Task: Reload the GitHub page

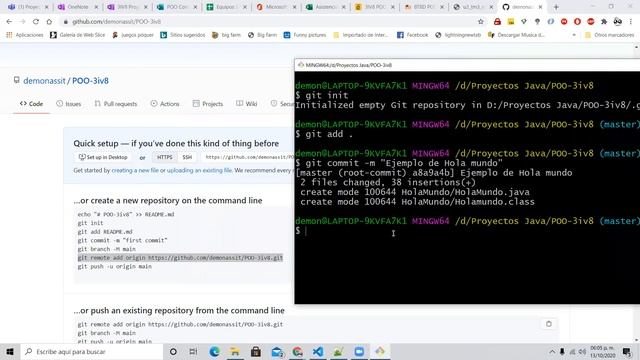Action: [36, 22]
